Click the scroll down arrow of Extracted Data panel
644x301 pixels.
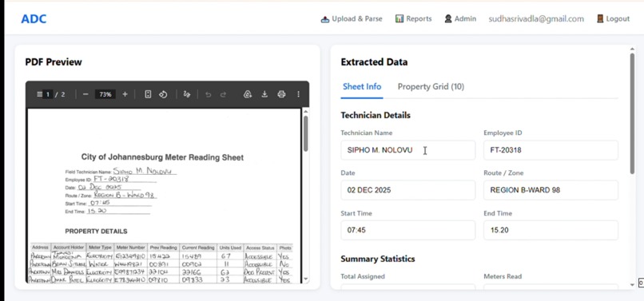tap(632, 285)
